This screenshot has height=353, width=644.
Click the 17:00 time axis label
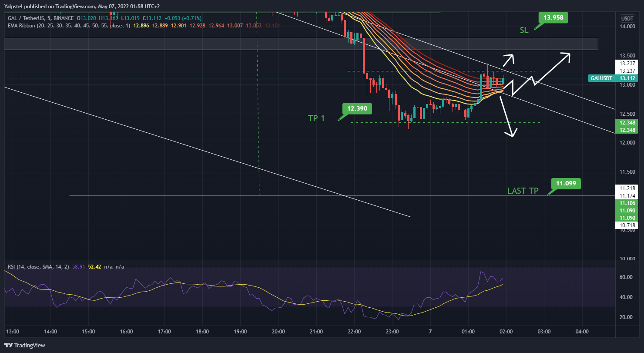(164, 332)
